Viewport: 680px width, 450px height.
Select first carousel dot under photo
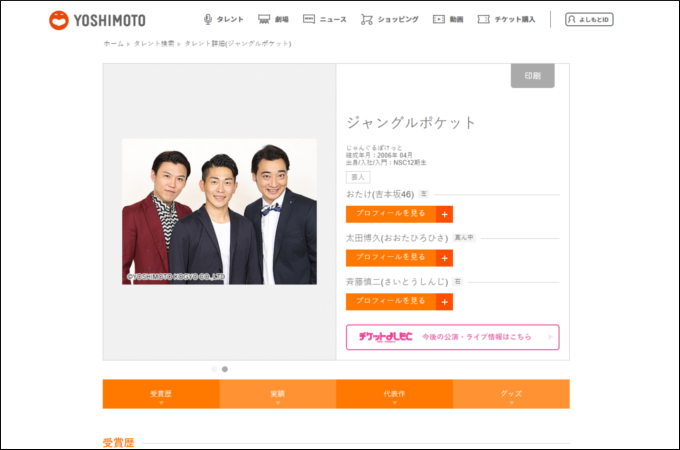(214, 369)
